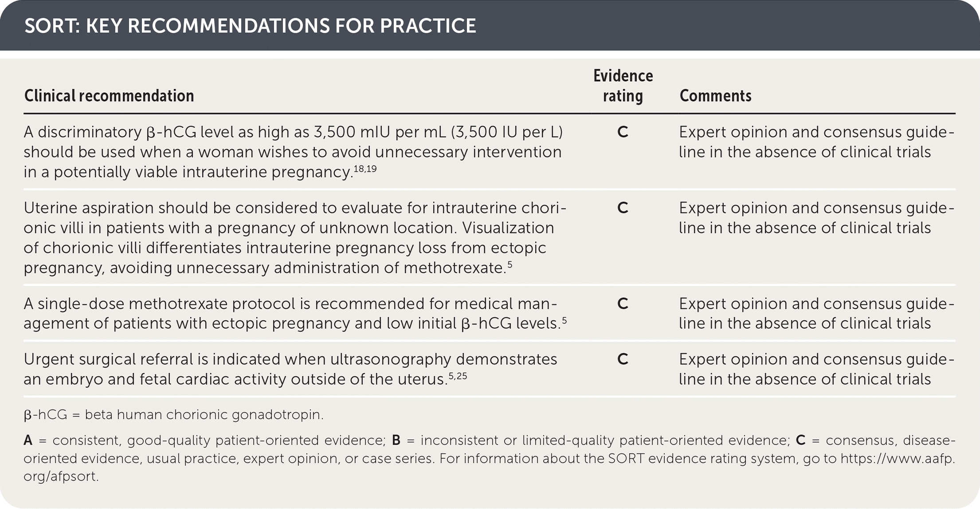Click the C rating for single-dose methotrexate
This screenshot has height=509, width=980.
pos(623,304)
